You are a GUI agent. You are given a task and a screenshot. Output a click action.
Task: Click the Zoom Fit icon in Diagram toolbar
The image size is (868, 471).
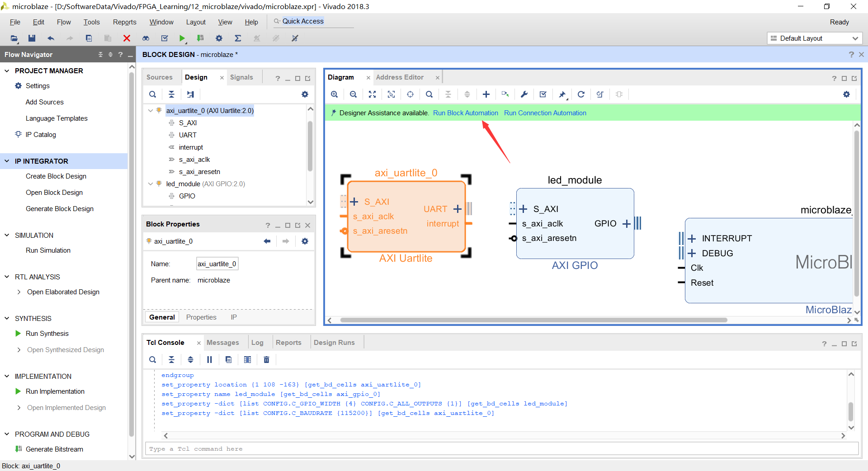coord(372,94)
